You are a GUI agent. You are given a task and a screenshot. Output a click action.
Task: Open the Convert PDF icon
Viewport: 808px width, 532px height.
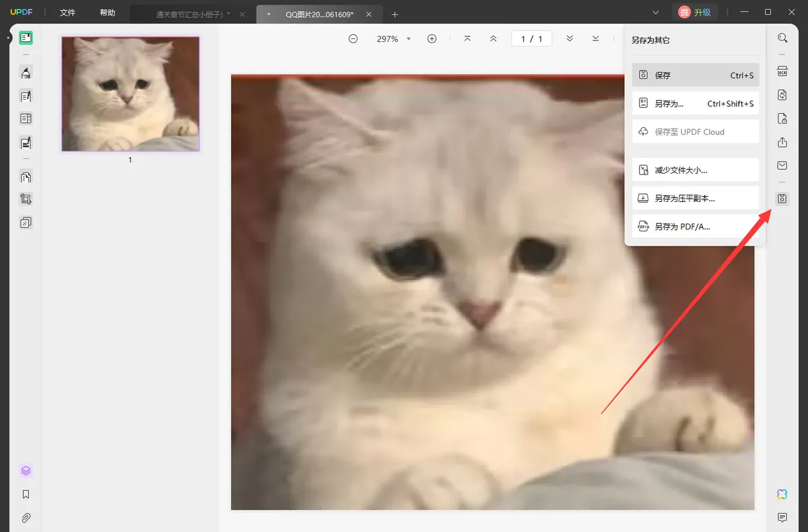pos(782,95)
